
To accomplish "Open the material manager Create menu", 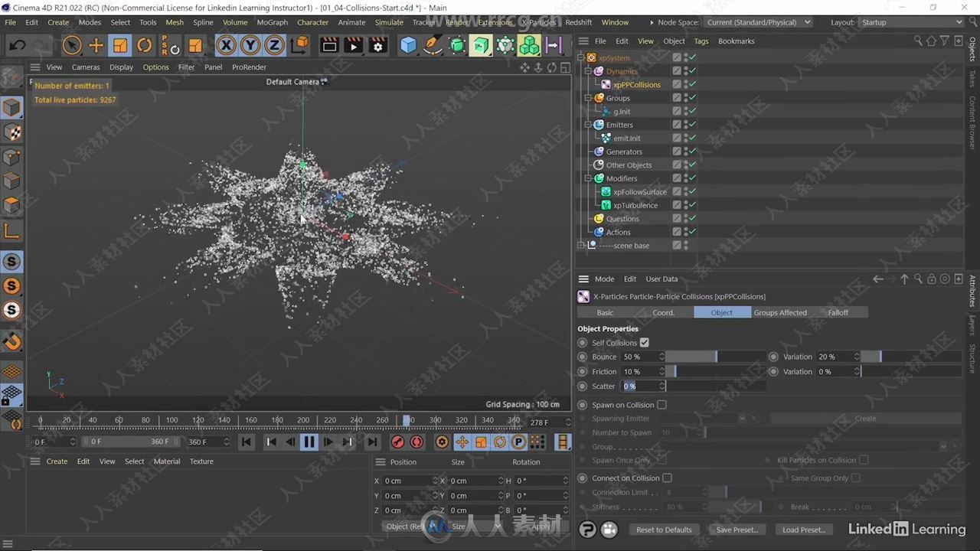I will (x=57, y=461).
